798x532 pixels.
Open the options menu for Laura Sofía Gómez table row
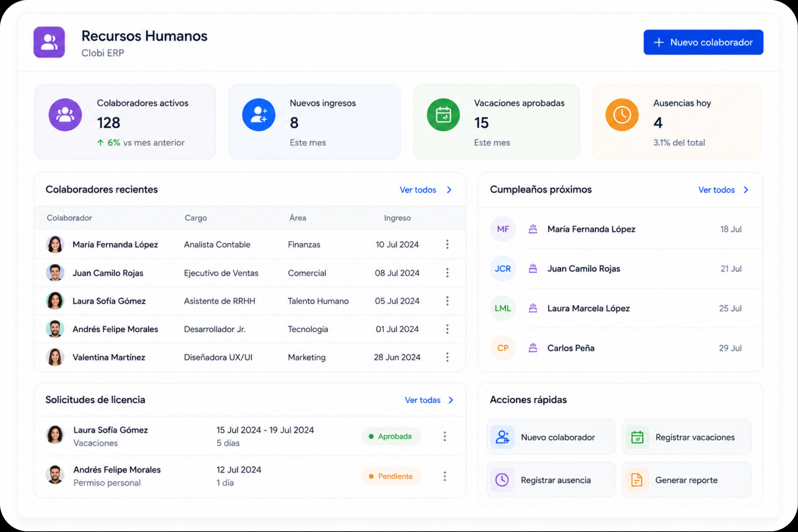point(447,301)
